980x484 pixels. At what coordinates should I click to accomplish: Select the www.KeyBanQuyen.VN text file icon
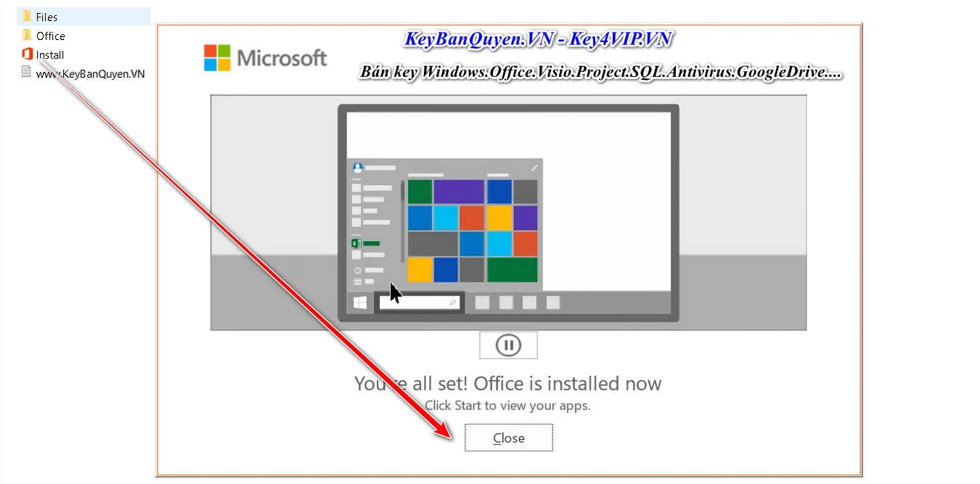click(27, 73)
